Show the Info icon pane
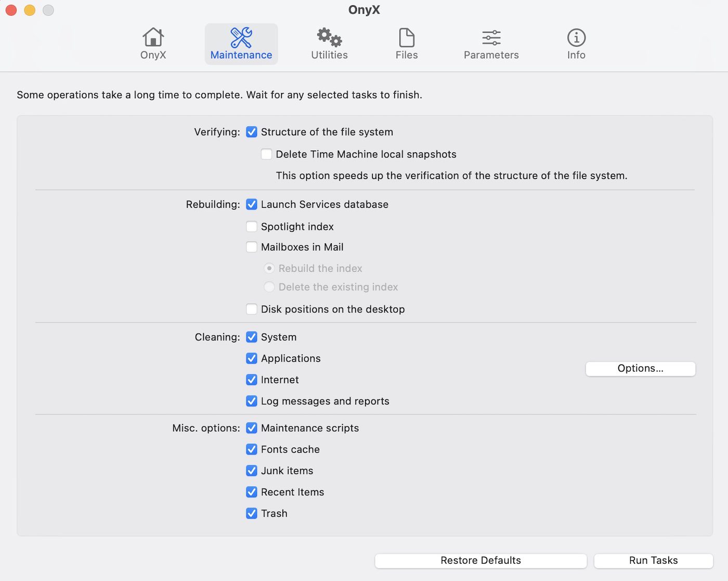728x581 pixels. point(576,38)
